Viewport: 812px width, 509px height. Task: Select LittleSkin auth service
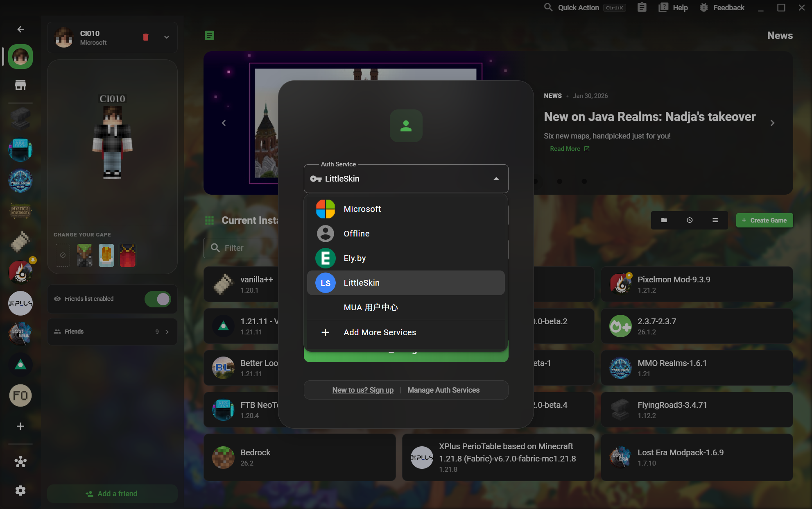coord(406,283)
